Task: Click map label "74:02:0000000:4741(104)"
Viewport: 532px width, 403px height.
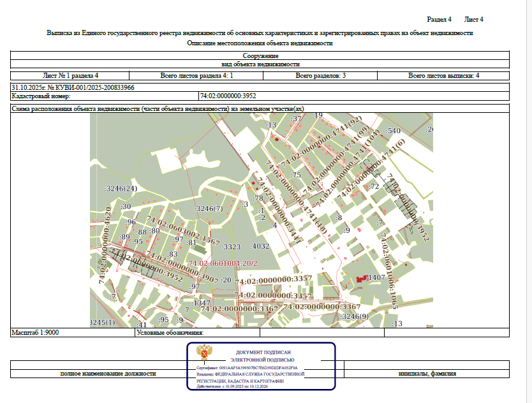Action: 348,168
